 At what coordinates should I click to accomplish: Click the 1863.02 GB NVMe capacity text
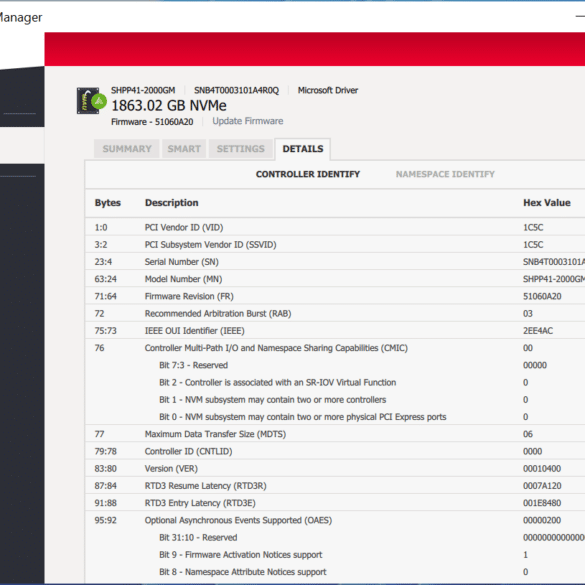point(169,106)
